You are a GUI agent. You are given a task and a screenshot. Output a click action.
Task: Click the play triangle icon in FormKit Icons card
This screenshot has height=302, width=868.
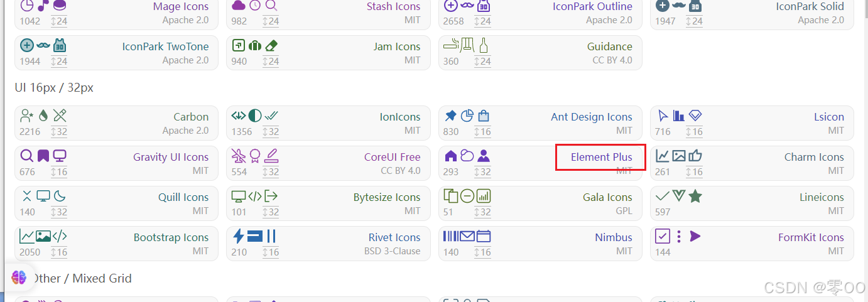click(x=695, y=236)
